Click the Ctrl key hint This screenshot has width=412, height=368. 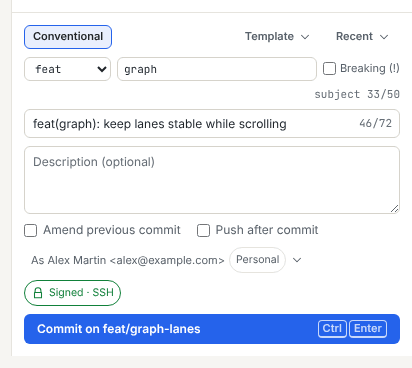332,329
